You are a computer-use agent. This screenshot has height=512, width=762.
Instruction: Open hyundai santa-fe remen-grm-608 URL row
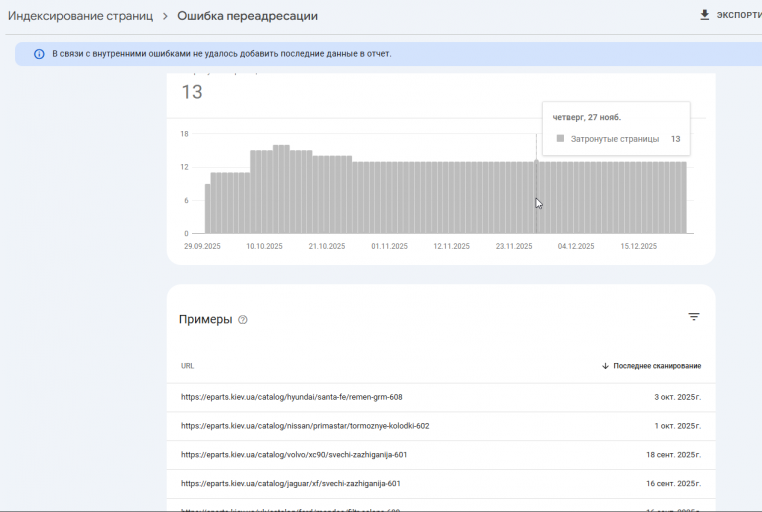(x=441, y=397)
